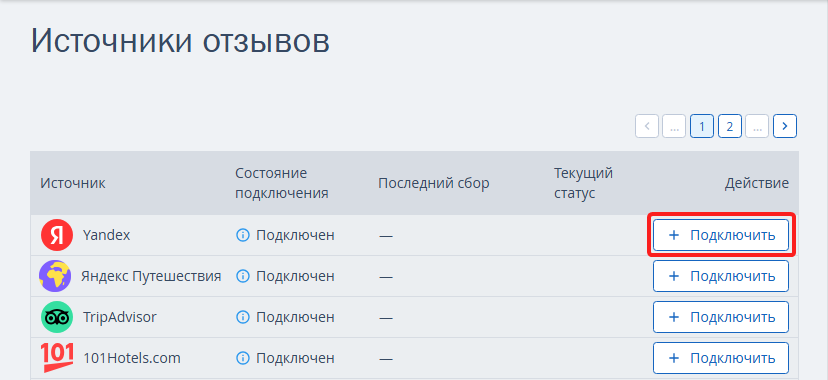
Task: Click the Yandex red logo icon
Action: 57,235
